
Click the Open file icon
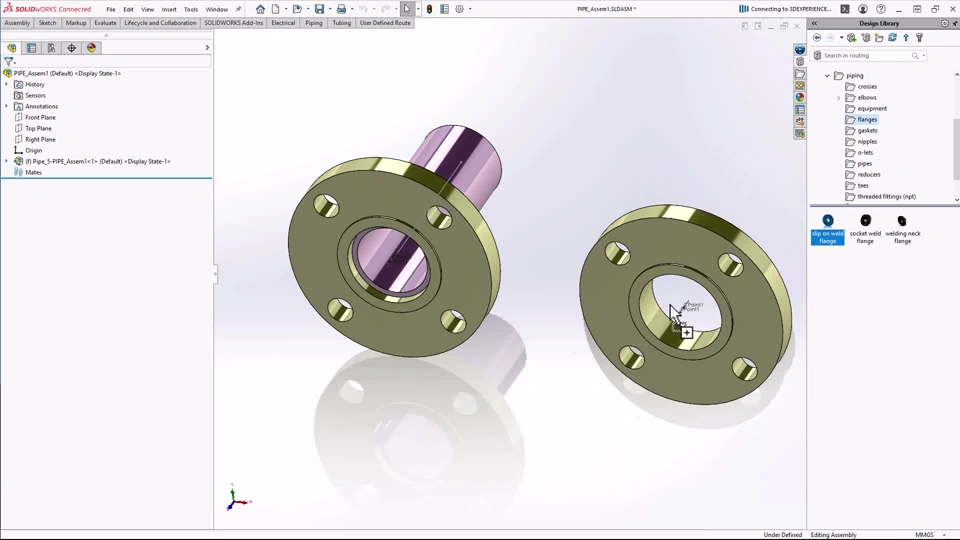tap(297, 9)
